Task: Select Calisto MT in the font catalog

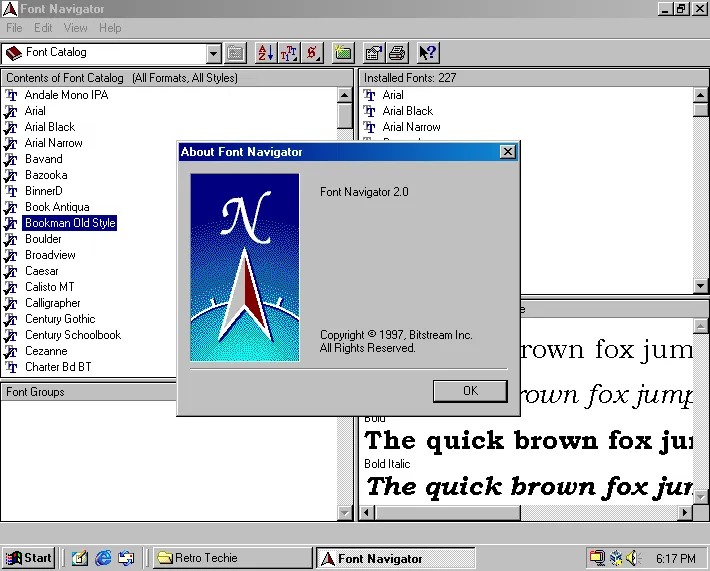Action: tap(50, 287)
